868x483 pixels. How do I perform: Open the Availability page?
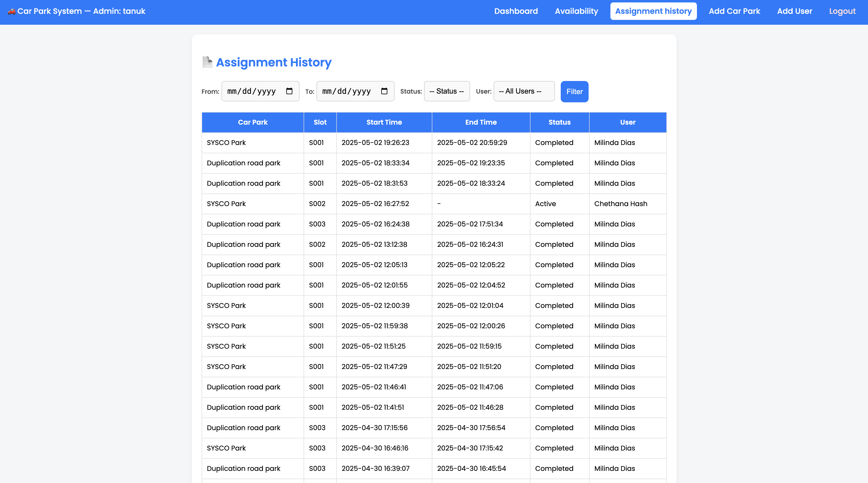[x=576, y=11]
